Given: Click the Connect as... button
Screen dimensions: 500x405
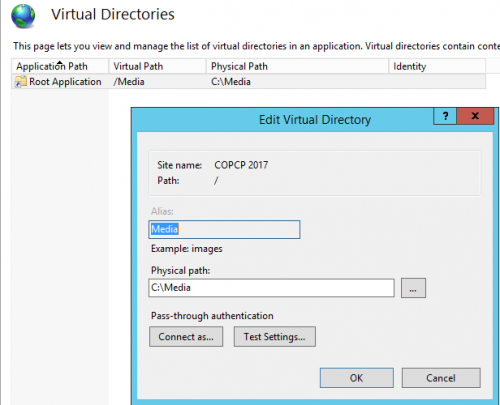Looking at the screenshot, I should coord(186,337).
